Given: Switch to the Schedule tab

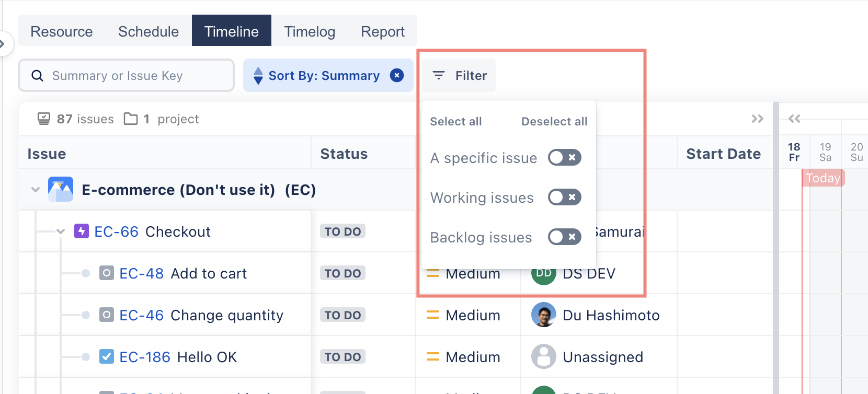Looking at the screenshot, I should (149, 31).
